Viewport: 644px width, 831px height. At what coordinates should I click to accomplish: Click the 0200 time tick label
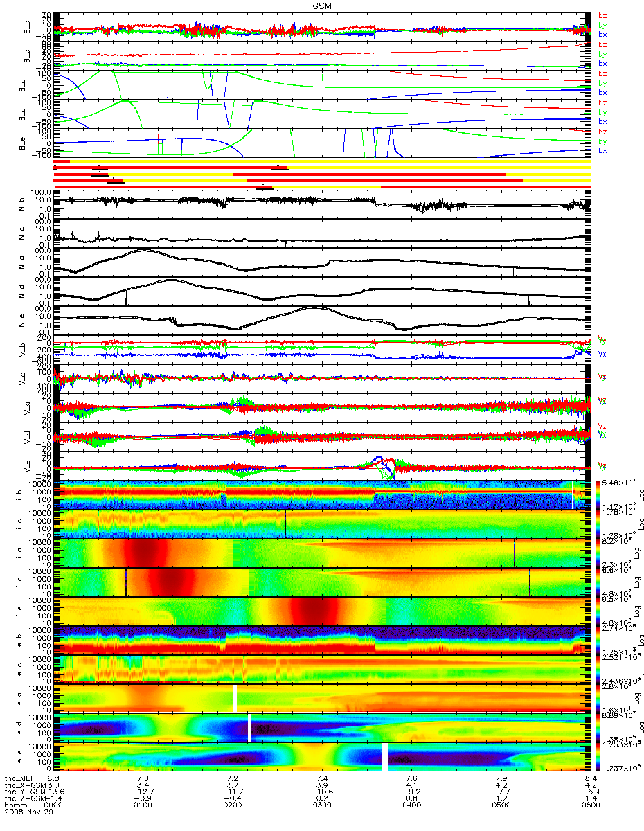pyautogui.click(x=232, y=805)
